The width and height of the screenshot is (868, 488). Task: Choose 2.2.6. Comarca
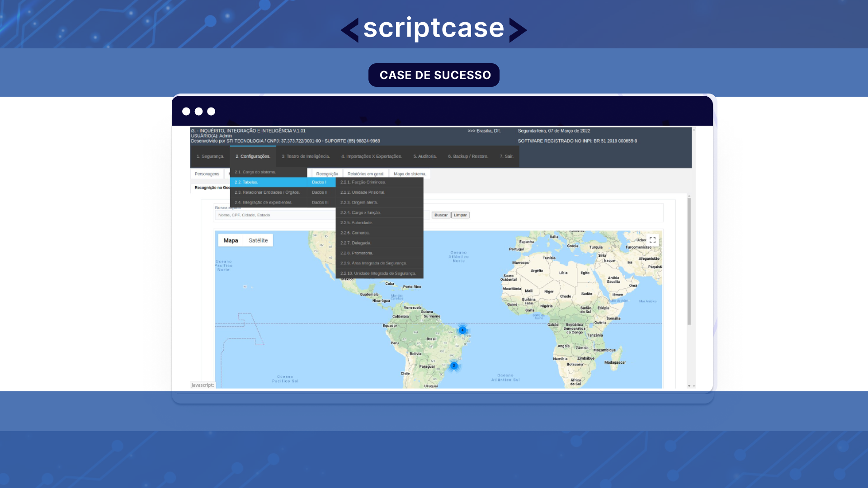pos(379,233)
